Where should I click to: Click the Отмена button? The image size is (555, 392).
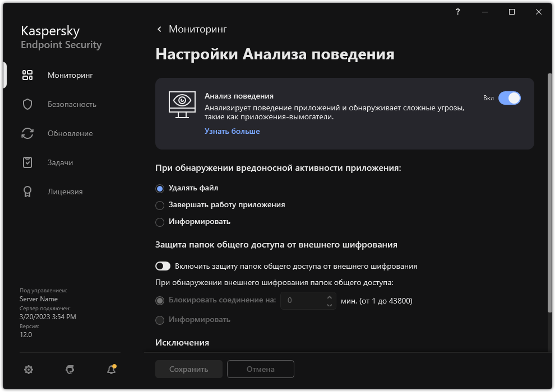pos(260,369)
